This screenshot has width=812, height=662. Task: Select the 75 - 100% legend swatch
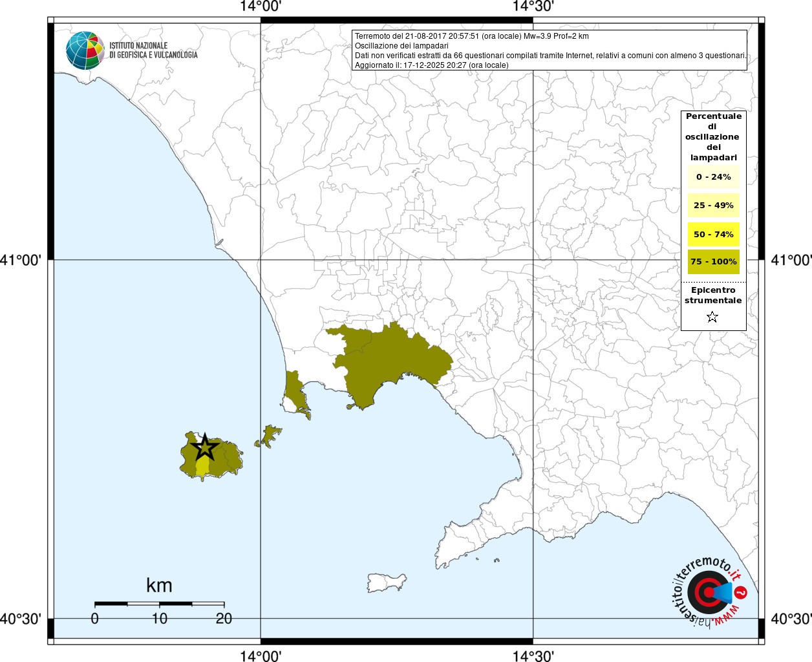[714, 262]
